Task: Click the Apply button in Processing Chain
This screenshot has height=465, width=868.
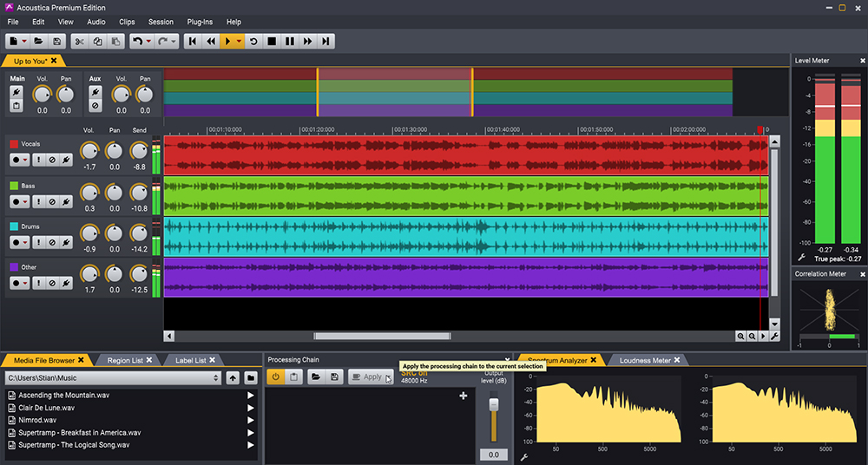Action: [369, 377]
